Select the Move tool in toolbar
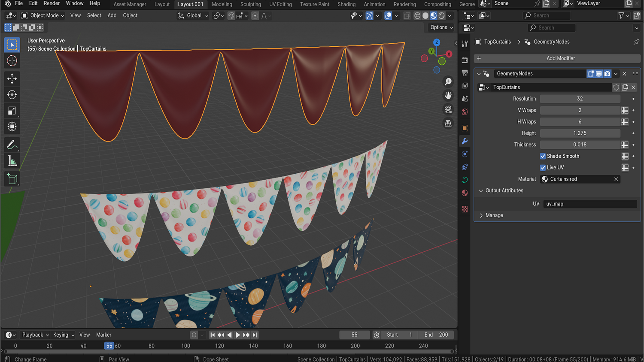The height and width of the screenshot is (362, 644). click(x=12, y=78)
